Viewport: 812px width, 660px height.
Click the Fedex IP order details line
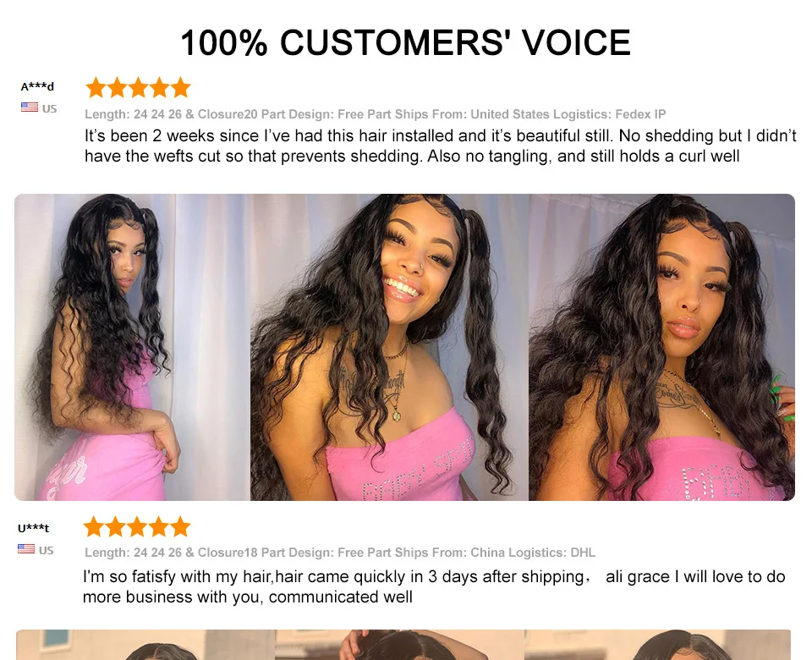coord(375,114)
